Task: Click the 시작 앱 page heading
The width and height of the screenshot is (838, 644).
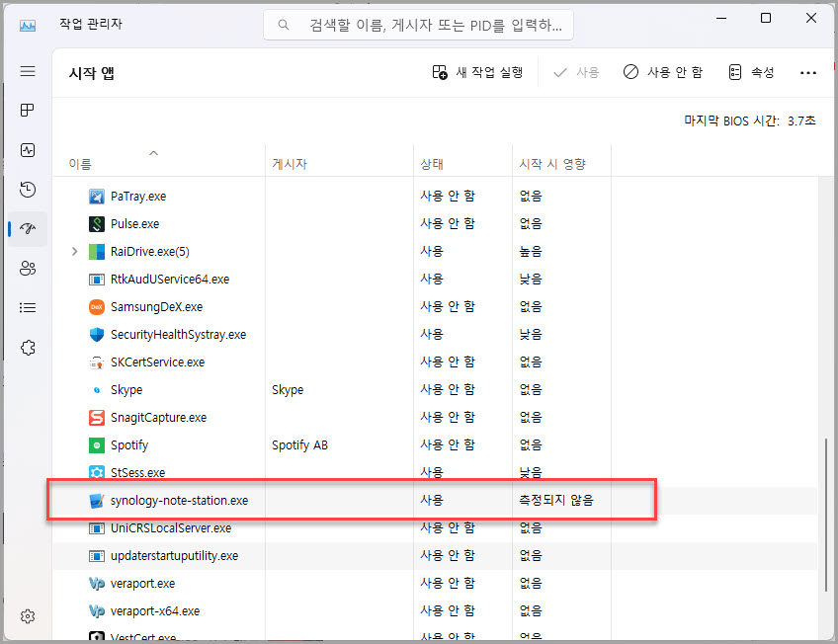Action: [x=91, y=73]
